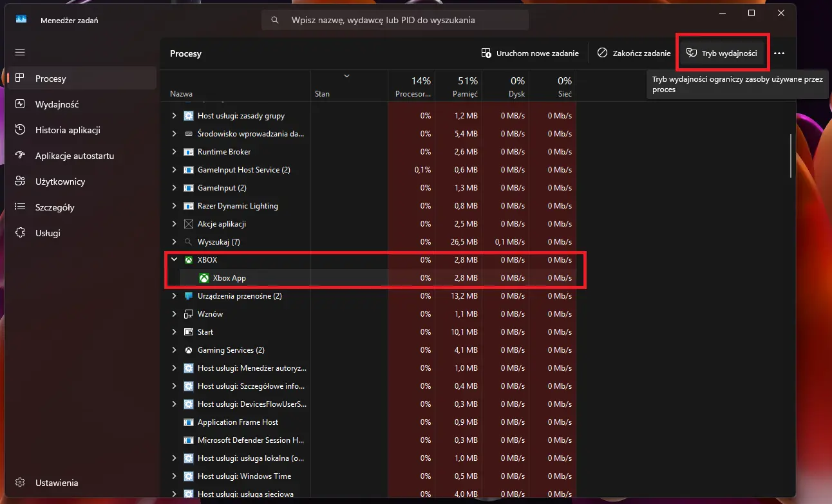Click the Application Frame Host icon
The height and width of the screenshot is (504, 832).
point(189,422)
